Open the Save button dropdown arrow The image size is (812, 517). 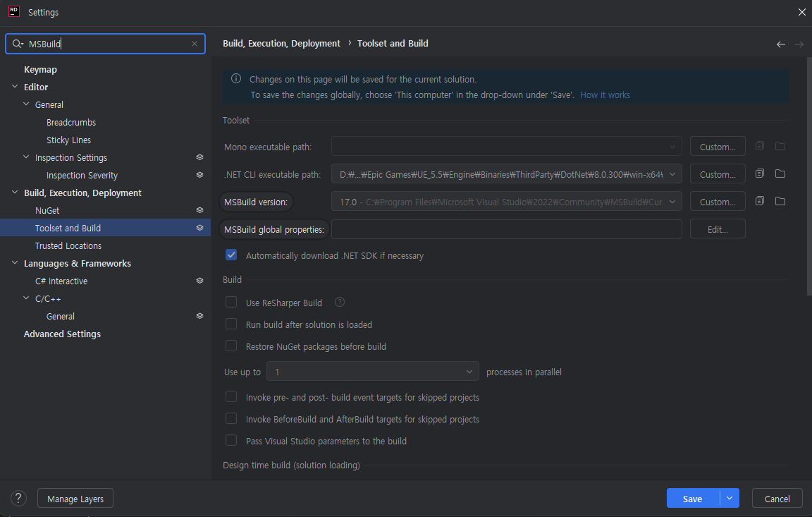point(730,499)
